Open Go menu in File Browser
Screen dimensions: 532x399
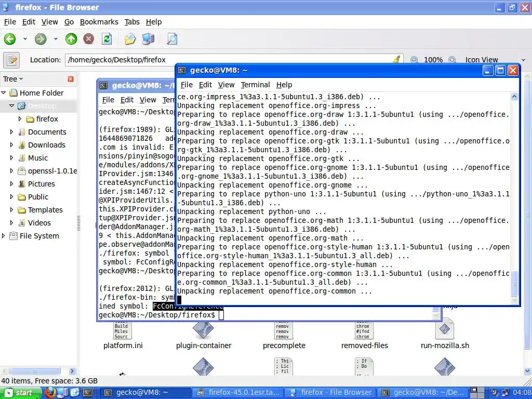tap(69, 22)
